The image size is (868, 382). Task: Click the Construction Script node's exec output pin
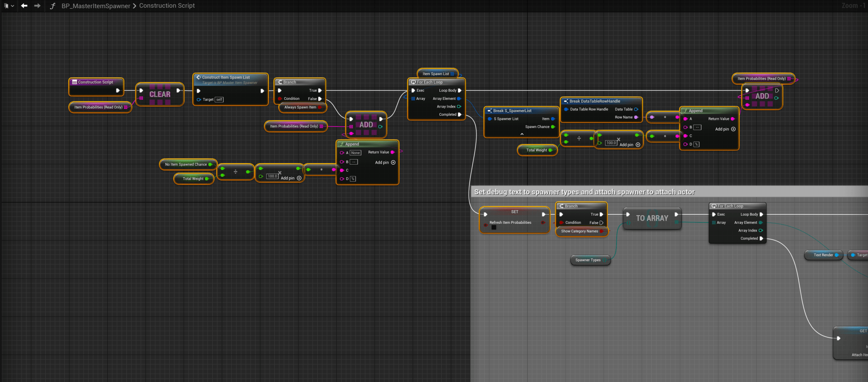118,90
